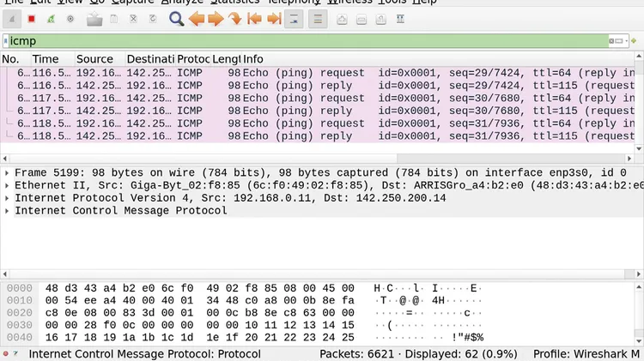Save this capture file icon
The image size is (644, 361).
pyautogui.click(x=113, y=19)
